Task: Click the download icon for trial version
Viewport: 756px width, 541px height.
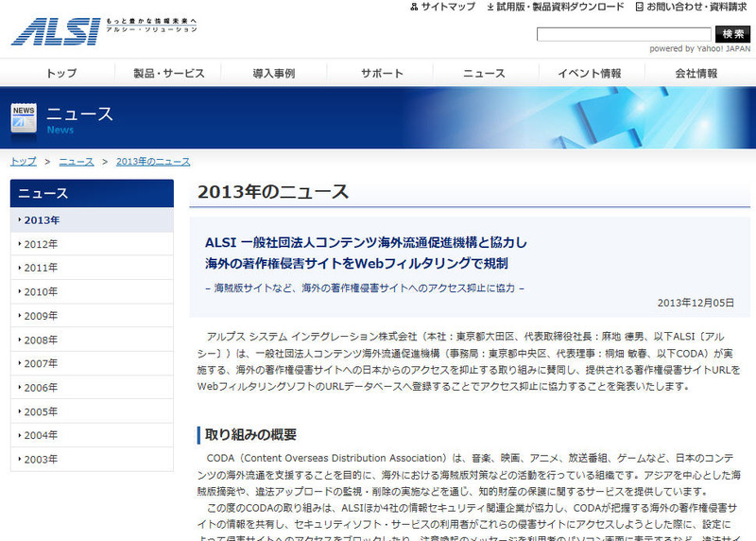Action: coord(489,7)
